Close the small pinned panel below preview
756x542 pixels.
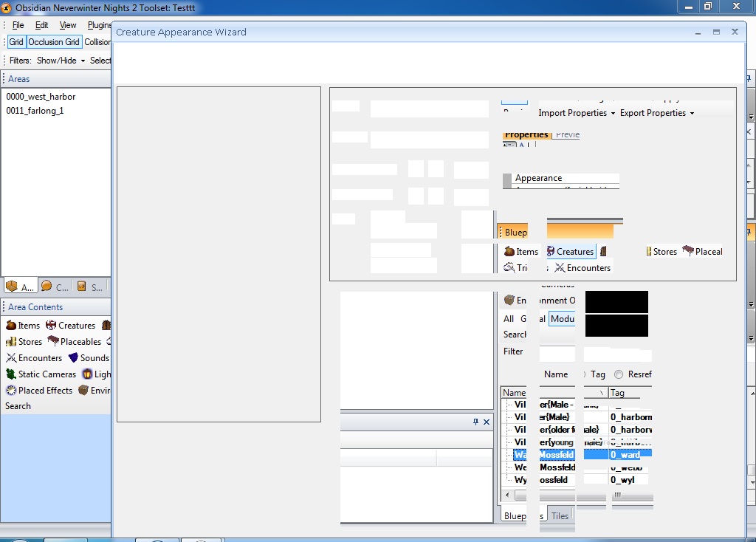pos(487,422)
